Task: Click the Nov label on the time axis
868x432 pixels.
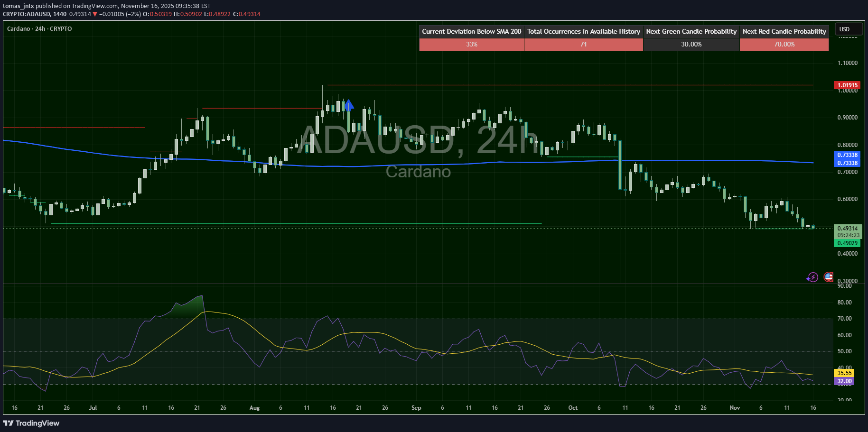Action: tap(735, 408)
